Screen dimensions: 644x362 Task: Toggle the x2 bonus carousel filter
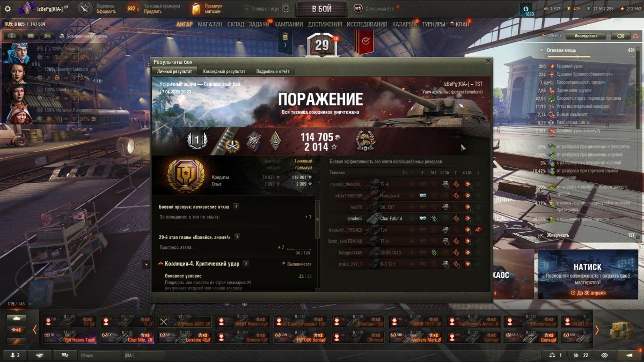click(x=16, y=329)
